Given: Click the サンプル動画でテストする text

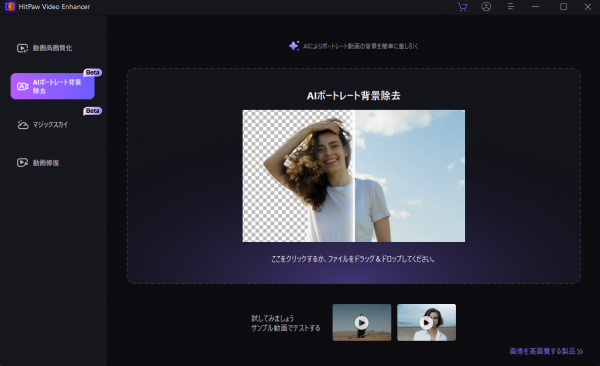Looking at the screenshot, I should click(x=285, y=328).
